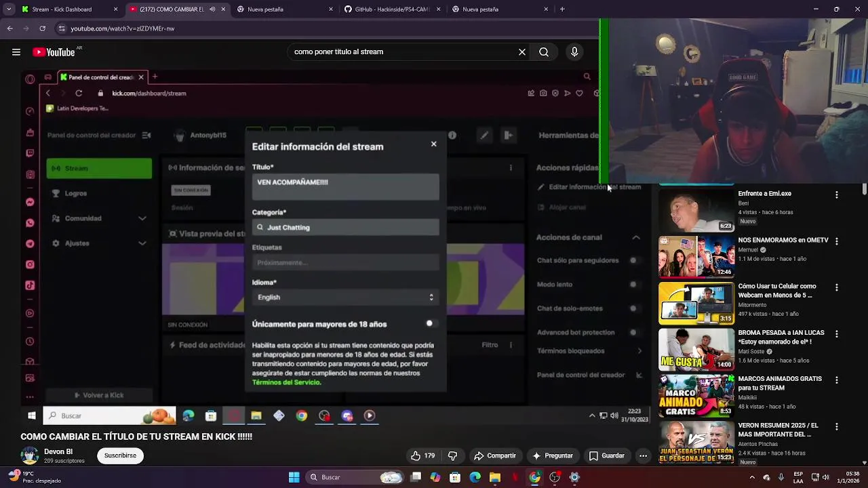The height and width of the screenshot is (488, 868).
Task: Open the Categoría Just Chatting selector
Action: 345,227
